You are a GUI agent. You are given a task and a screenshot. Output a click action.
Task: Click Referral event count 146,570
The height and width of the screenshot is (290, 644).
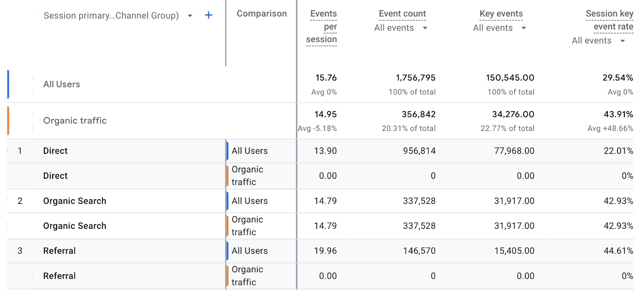pyautogui.click(x=419, y=251)
